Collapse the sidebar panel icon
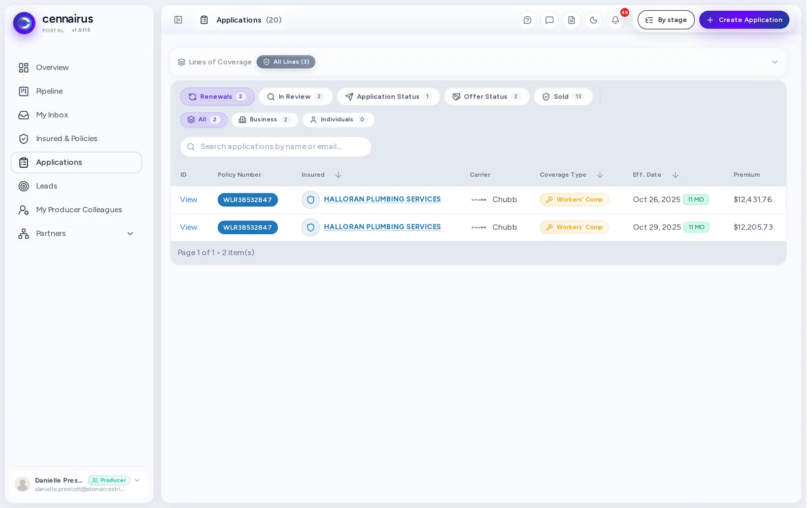This screenshot has height=508, width=812. (x=178, y=20)
